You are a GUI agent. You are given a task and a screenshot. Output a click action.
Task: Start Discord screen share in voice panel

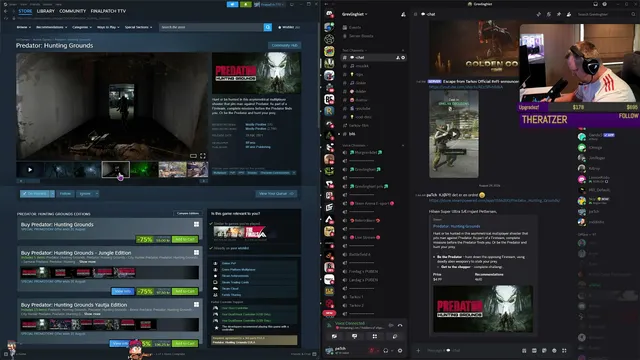pos(354,336)
